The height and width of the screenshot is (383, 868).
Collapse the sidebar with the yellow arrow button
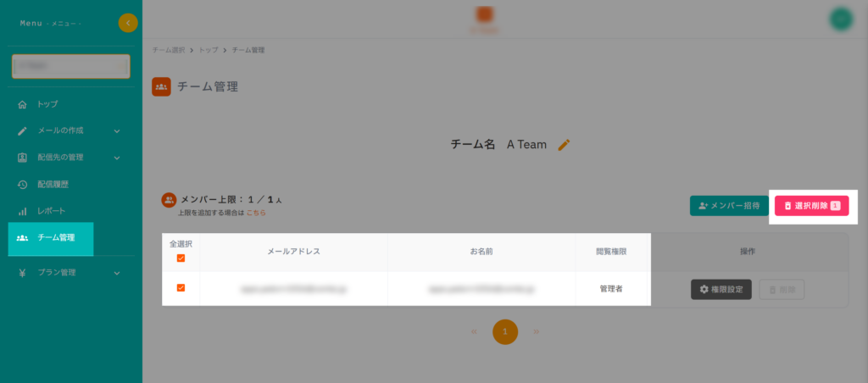(x=128, y=23)
